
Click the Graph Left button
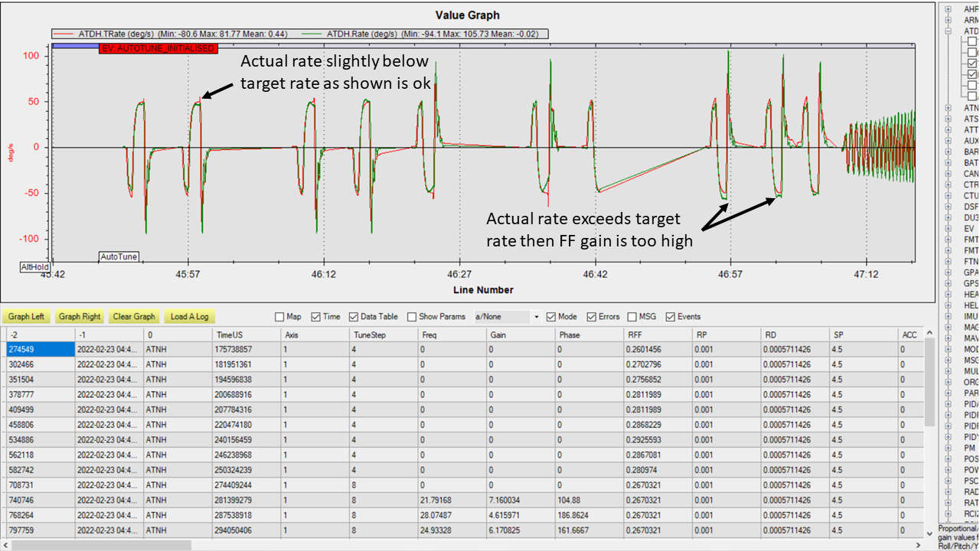click(x=27, y=316)
